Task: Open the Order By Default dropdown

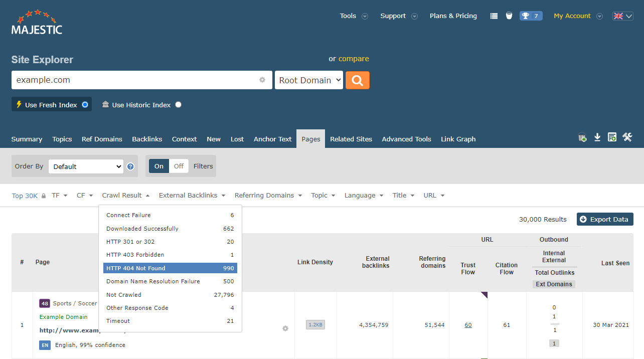Action: pyautogui.click(x=86, y=166)
